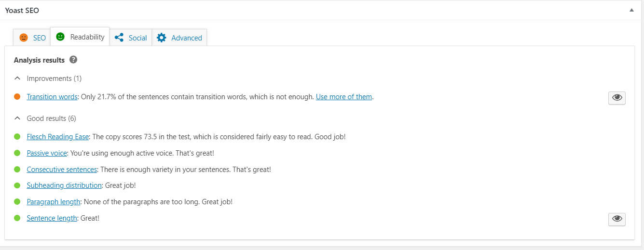Click the Advanced gear icon

click(x=162, y=38)
